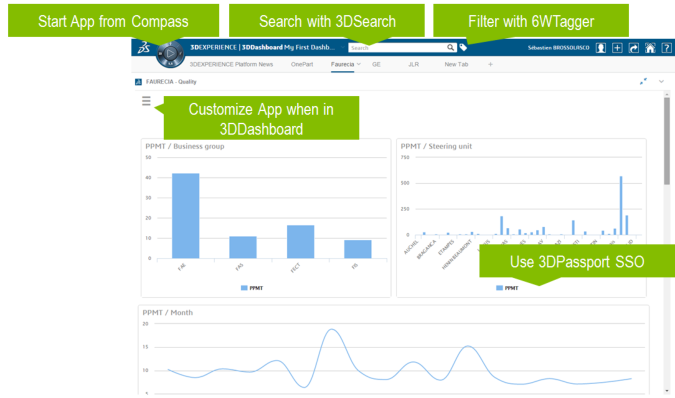The image size is (675, 398).
Task: Expand the FAURECIA widget chevron menu
Action: coord(661,81)
